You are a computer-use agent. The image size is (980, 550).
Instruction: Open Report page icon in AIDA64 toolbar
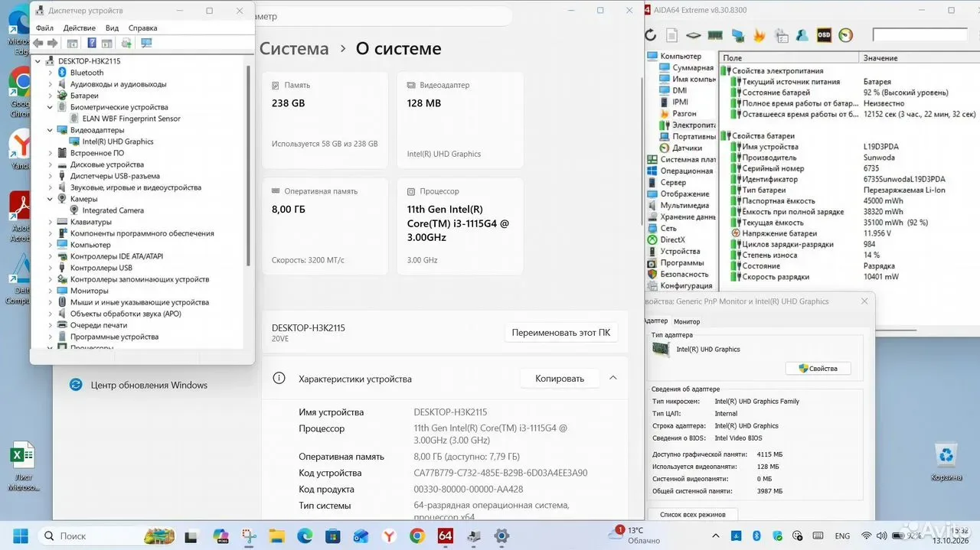671,35
